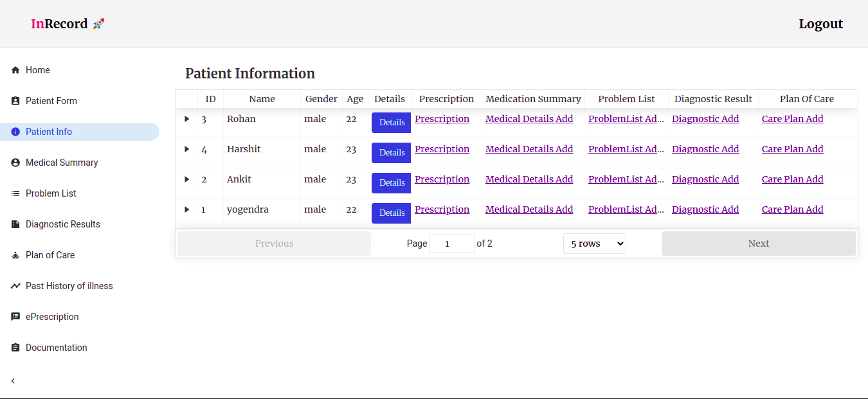Image resolution: width=868 pixels, height=399 pixels.
Task: Click the rocket icon beside InRecord logo
Action: 98,23
